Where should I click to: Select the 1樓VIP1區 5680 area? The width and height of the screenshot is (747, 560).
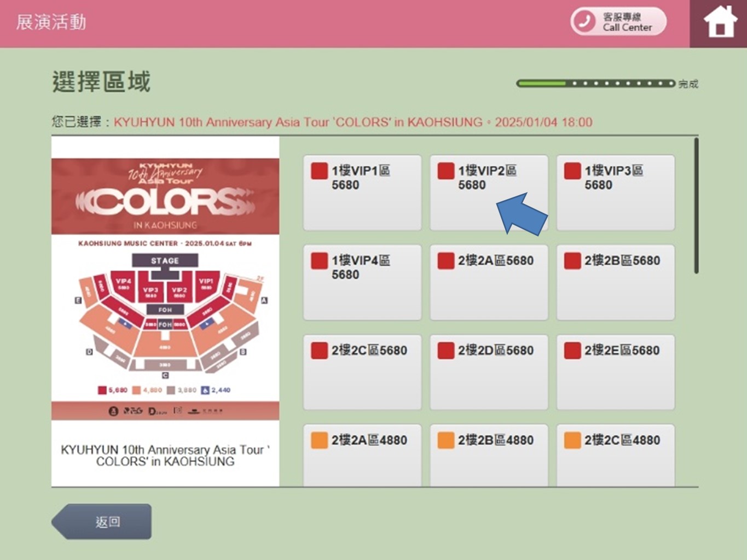[362, 192]
